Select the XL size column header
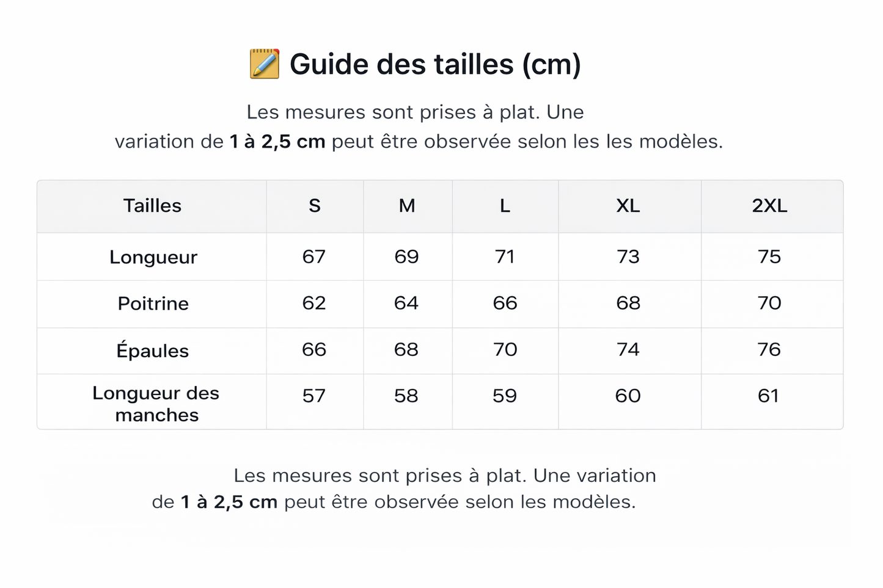The height and width of the screenshot is (588, 883). (628, 206)
